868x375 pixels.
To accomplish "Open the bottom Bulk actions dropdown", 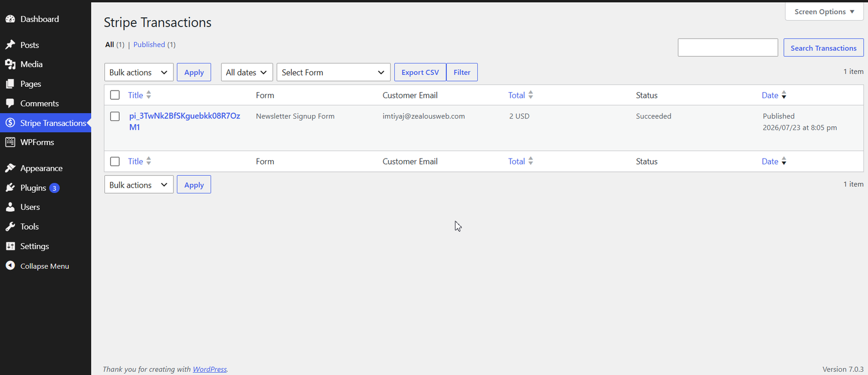I will tap(139, 185).
